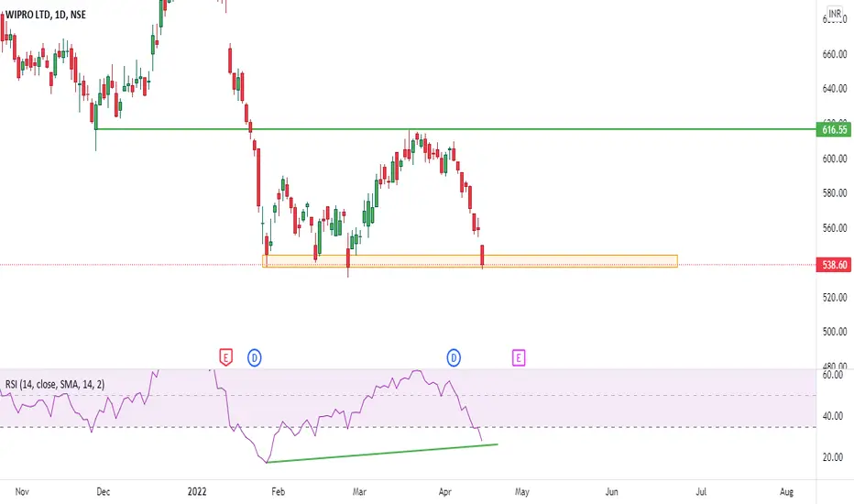
Task: Click the Apr date label
Action: coord(445,491)
